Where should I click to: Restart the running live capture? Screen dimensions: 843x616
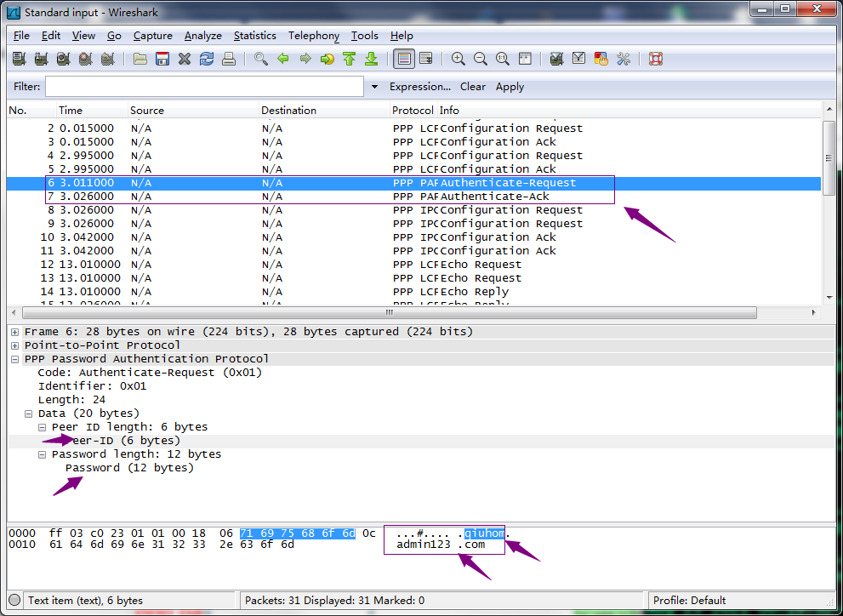pyautogui.click(x=107, y=59)
